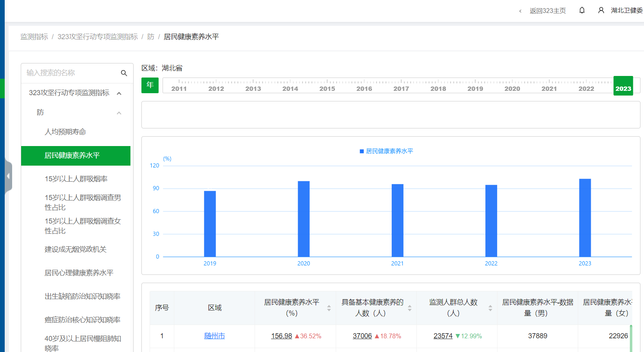Select year 2019 on the timeline
The image size is (644, 352).
(x=475, y=88)
